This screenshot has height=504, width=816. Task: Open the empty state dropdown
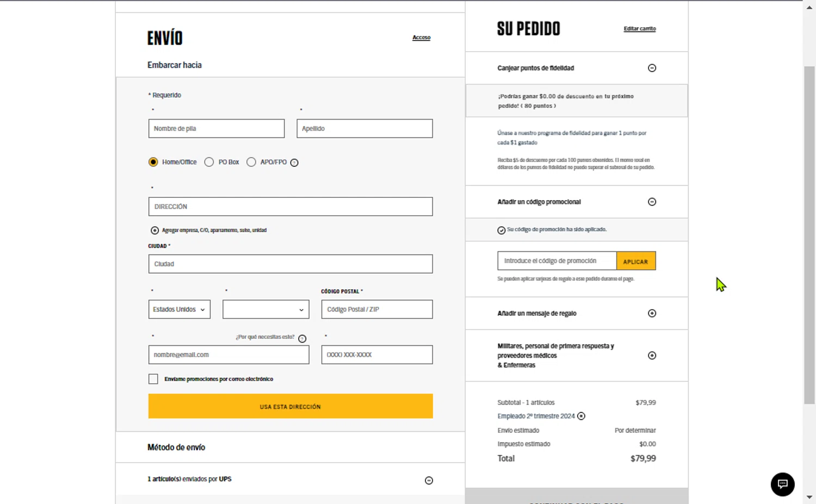266,309
